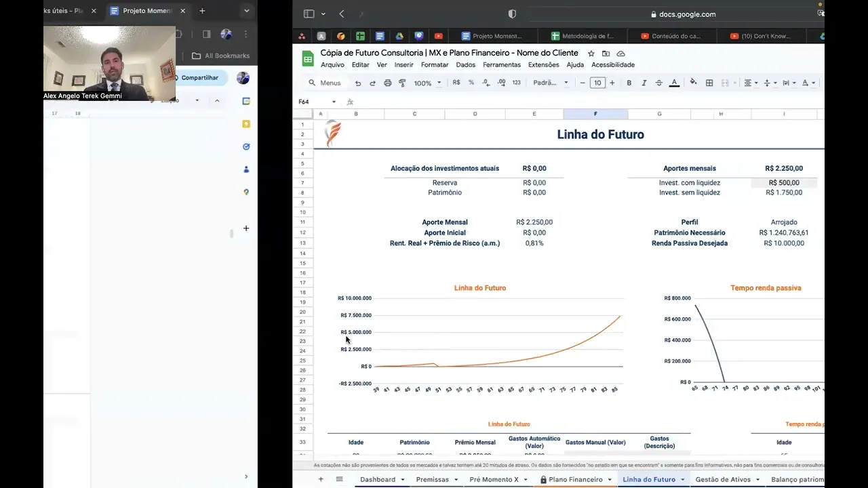Viewport: 868px width, 488px height.
Task: Open the Dados menu
Action: pyautogui.click(x=466, y=65)
